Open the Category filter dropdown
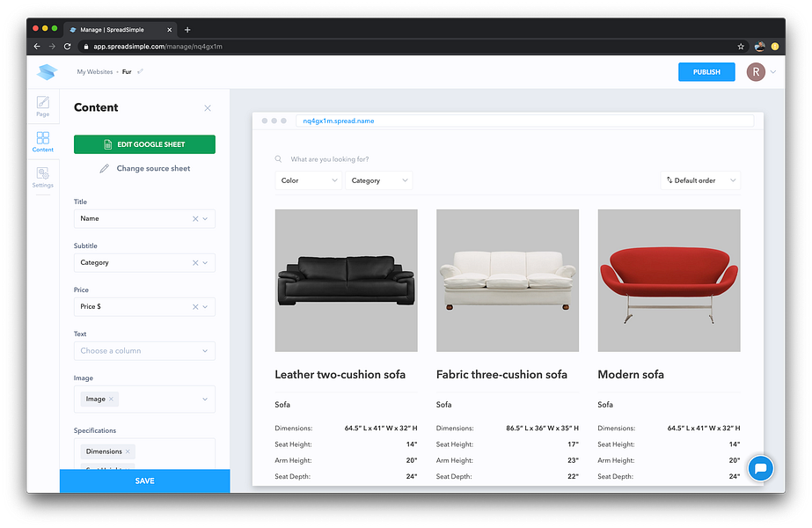 [378, 180]
